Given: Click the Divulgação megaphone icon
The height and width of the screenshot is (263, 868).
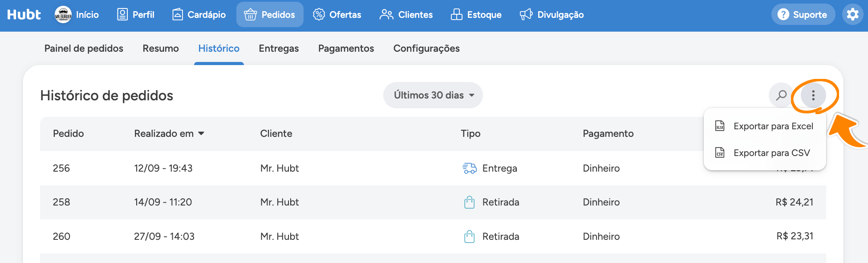Looking at the screenshot, I should coord(526,15).
